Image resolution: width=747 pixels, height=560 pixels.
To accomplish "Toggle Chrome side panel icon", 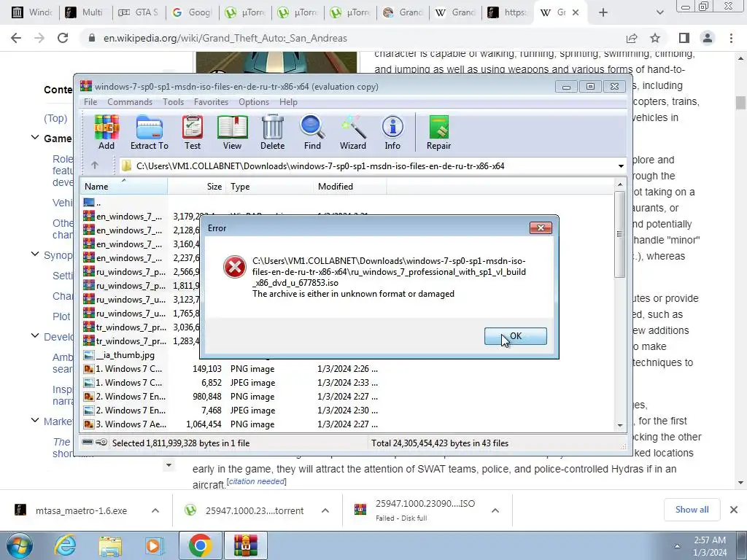I will 684,38.
